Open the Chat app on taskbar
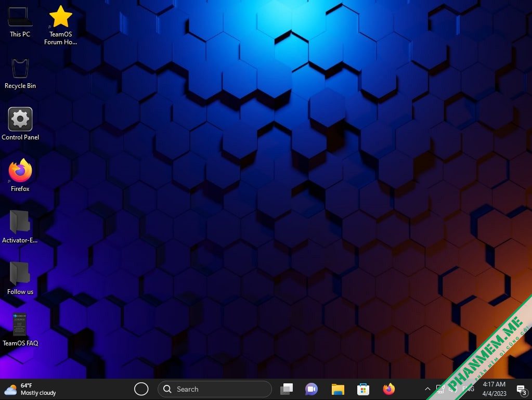The width and height of the screenshot is (532, 400). click(x=312, y=389)
